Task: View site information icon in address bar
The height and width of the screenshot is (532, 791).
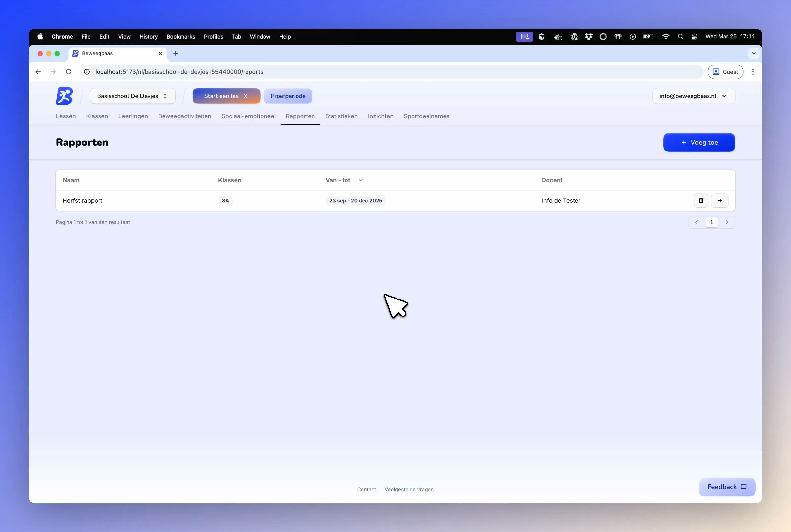Action: (x=87, y=72)
